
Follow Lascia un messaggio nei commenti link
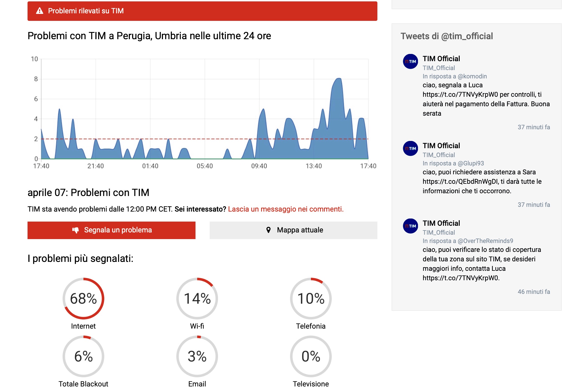point(286,209)
